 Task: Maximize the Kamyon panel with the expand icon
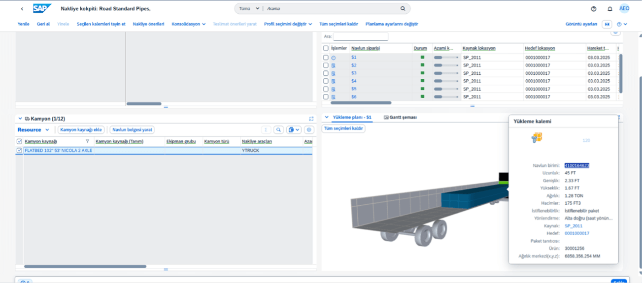[x=311, y=119]
